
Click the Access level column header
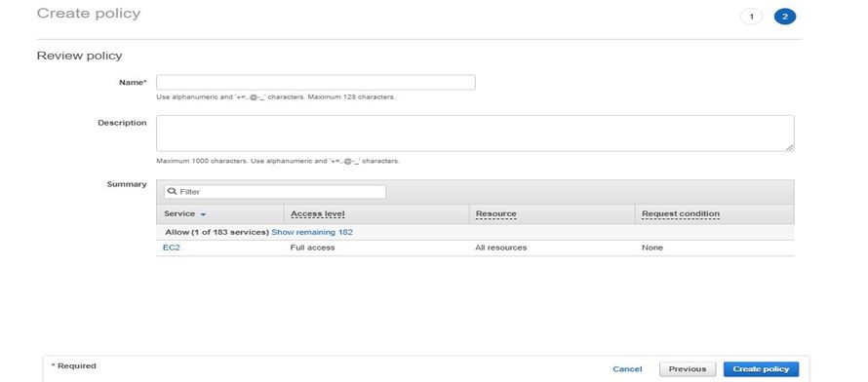click(318, 214)
